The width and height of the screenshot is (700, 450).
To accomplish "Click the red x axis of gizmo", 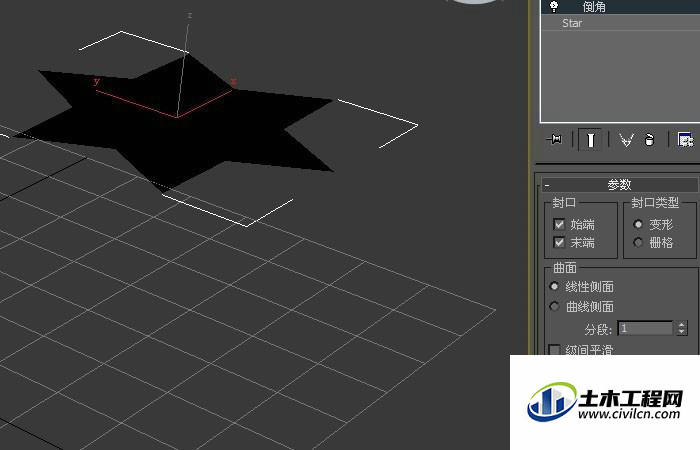I will [205, 103].
